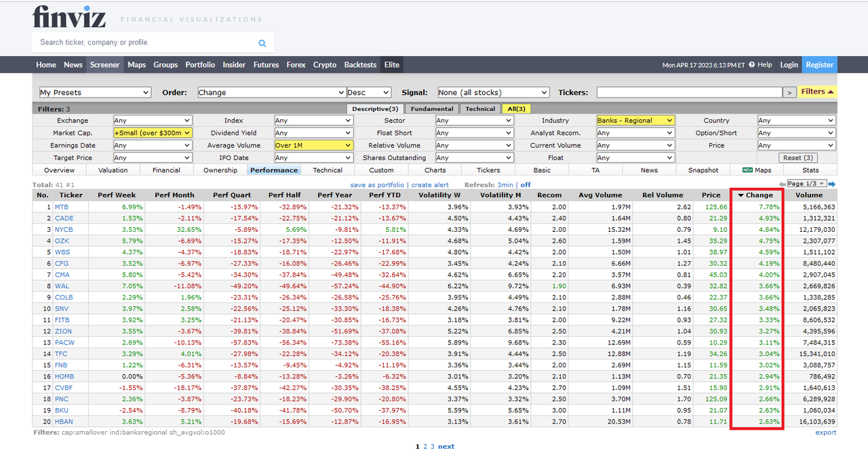
Task: Switch to the Valuation view tab
Action: pos(113,170)
